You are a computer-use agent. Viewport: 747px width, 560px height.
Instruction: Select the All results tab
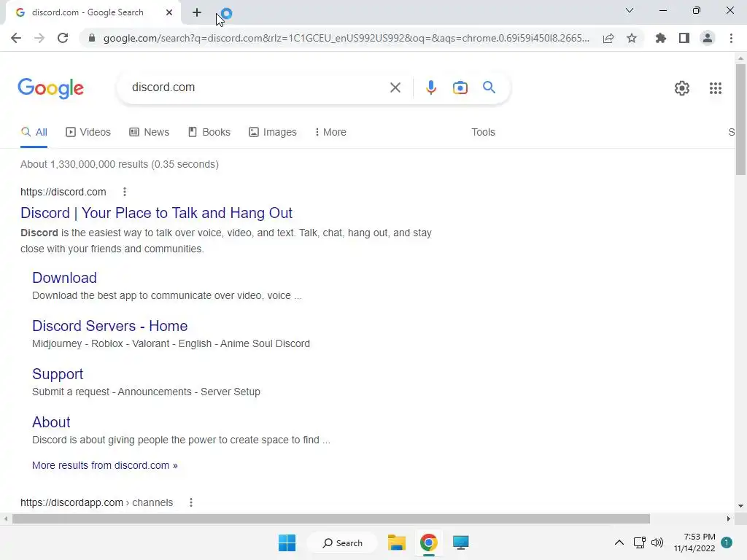tap(34, 133)
